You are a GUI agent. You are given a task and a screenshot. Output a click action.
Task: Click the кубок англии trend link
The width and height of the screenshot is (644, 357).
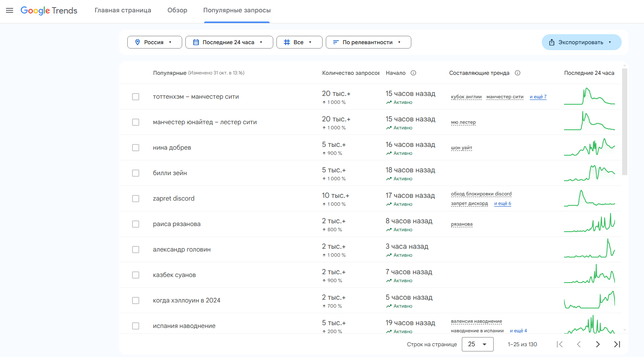(466, 97)
